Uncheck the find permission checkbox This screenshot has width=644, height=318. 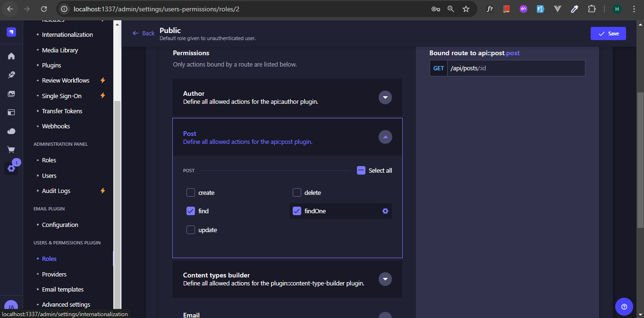191,211
